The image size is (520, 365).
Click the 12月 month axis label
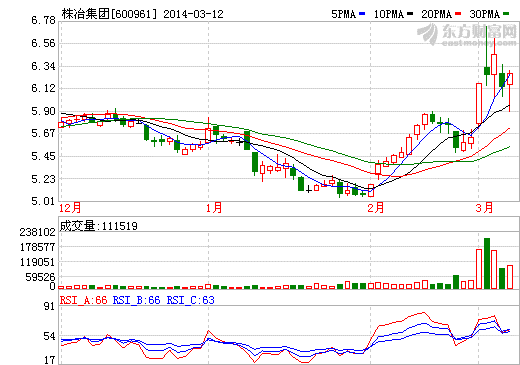70,208
